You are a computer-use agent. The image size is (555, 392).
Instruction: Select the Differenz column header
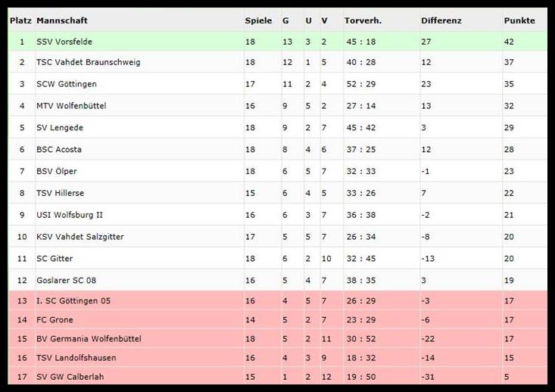(441, 20)
